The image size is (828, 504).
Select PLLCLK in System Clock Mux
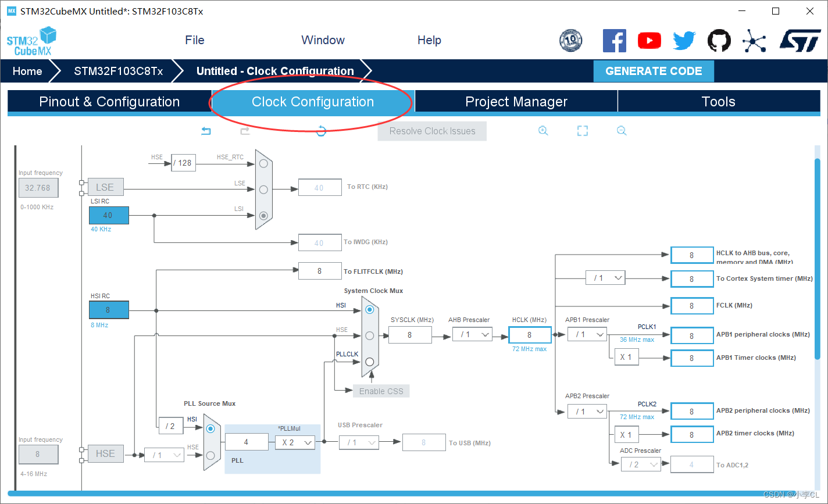pyautogui.click(x=369, y=361)
